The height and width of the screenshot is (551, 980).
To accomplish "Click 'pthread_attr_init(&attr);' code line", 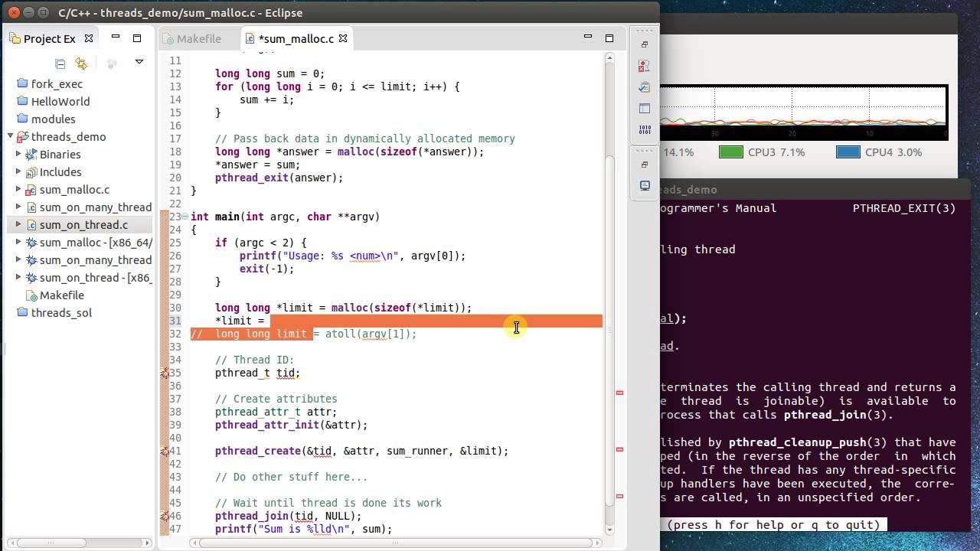I will click(x=291, y=425).
